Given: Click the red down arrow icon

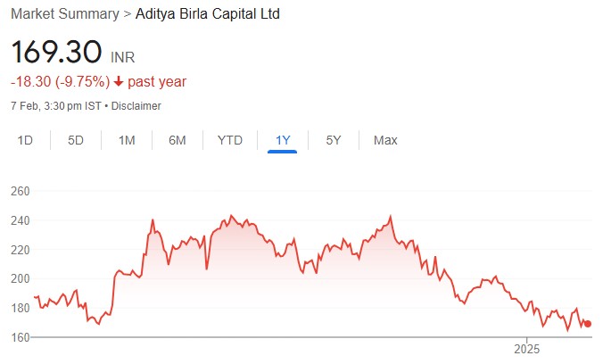Looking at the screenshot, I should pos(118,82).
